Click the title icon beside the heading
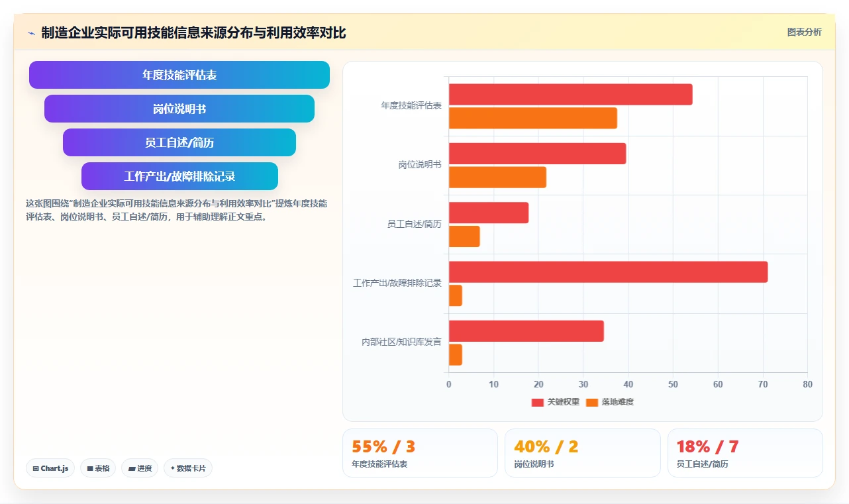849x504 pixels. 31,33
